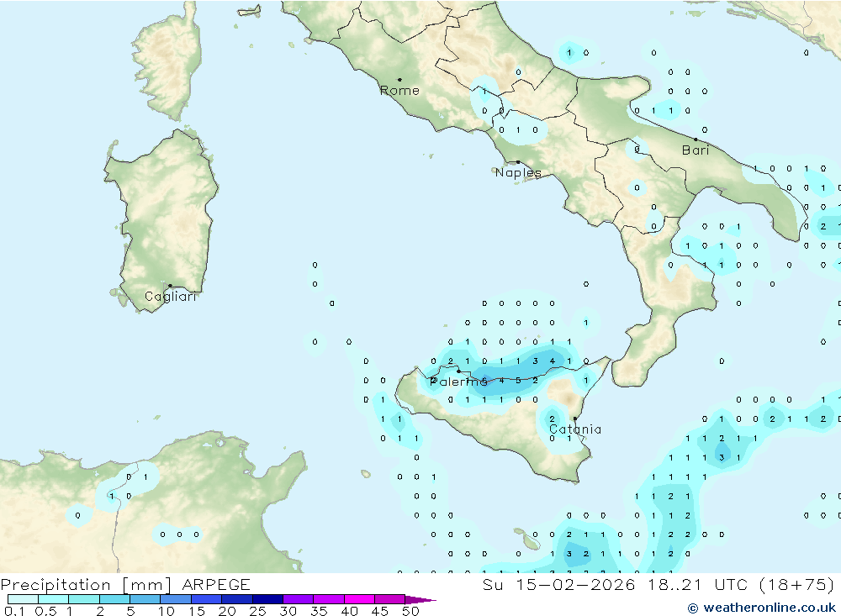This screenshot has height=616, width=841.
Task: Click the legend arrow beyond 50 mm
Action: tap(420, 599)
